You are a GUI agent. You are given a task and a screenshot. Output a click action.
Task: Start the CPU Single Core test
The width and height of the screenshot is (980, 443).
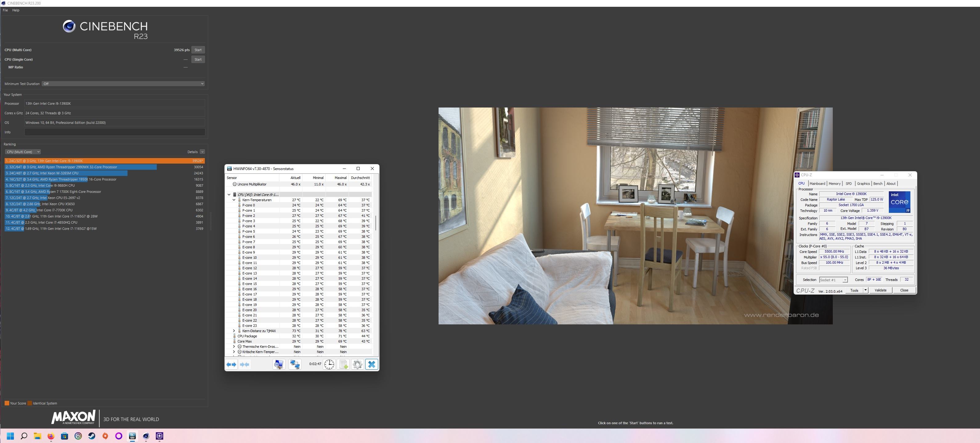198,59
